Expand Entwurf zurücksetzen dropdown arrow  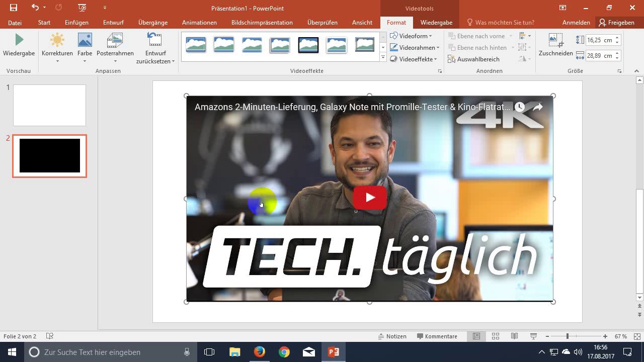(174, 61)
